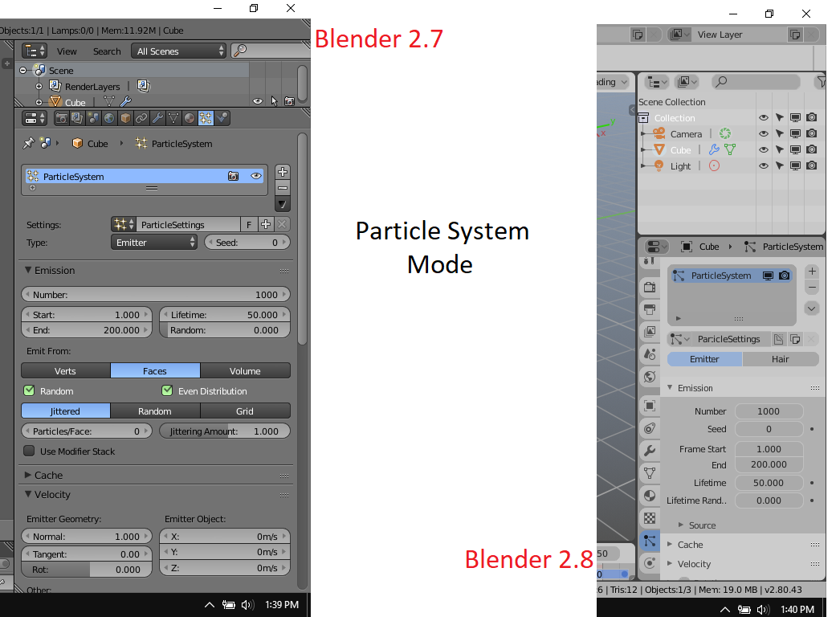Open World properties globe tab in Blender 2.7

[109, 118]
